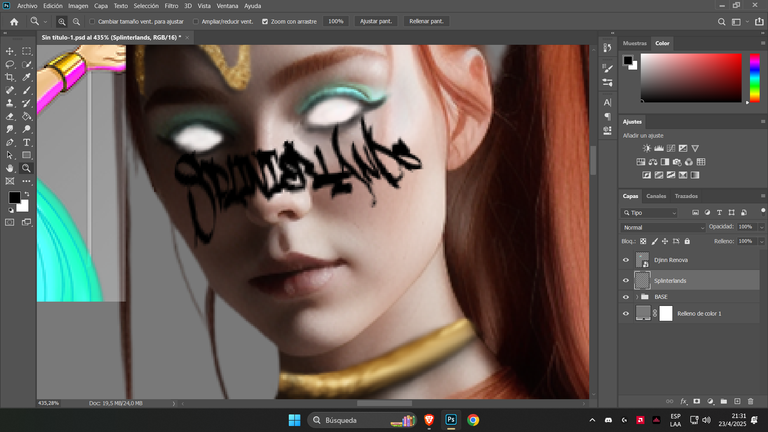Hide the BASE group

(625, 297)
